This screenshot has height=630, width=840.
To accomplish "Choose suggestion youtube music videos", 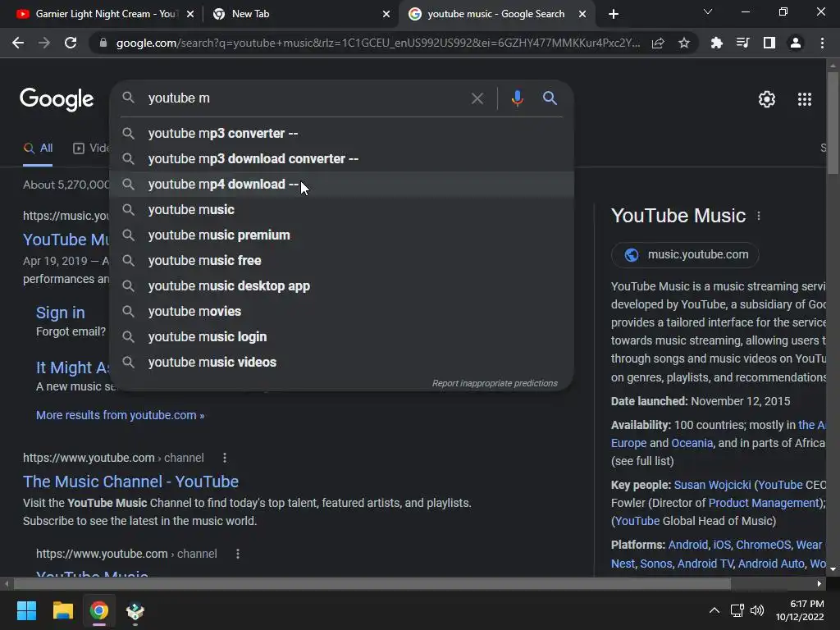I will (x=342, y=362).
